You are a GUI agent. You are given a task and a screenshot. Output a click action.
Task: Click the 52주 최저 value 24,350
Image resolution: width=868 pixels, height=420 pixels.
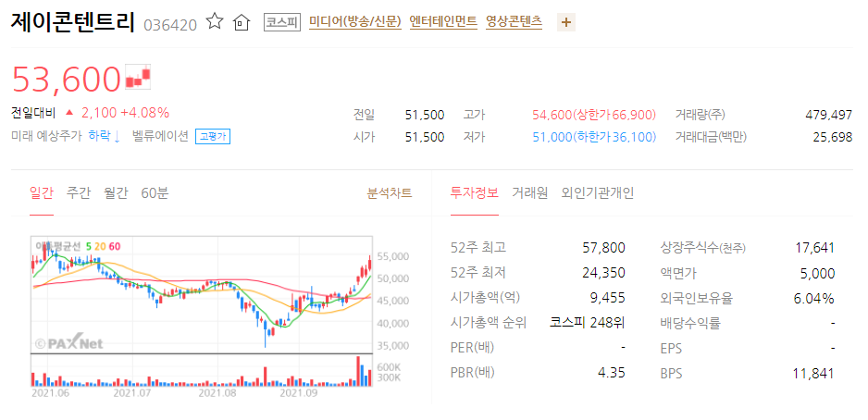[604, 273]
